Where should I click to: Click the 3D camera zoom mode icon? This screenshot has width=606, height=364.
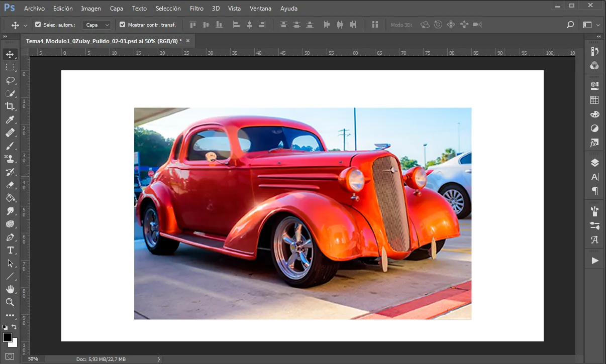(477, 25)
